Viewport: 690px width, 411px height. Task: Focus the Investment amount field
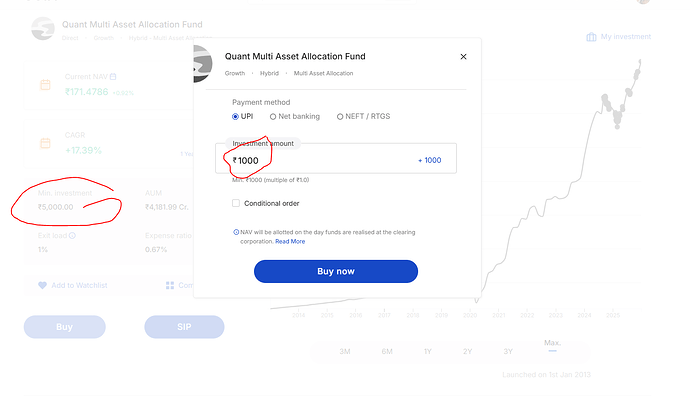click(320, 160)
